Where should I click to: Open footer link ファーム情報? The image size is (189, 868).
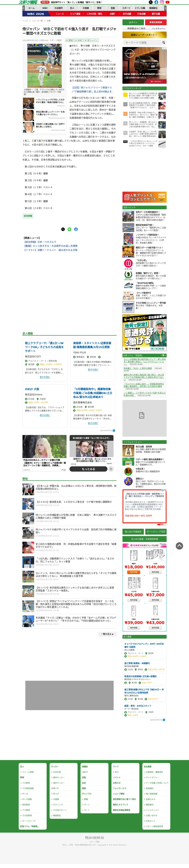click(27, 772)
